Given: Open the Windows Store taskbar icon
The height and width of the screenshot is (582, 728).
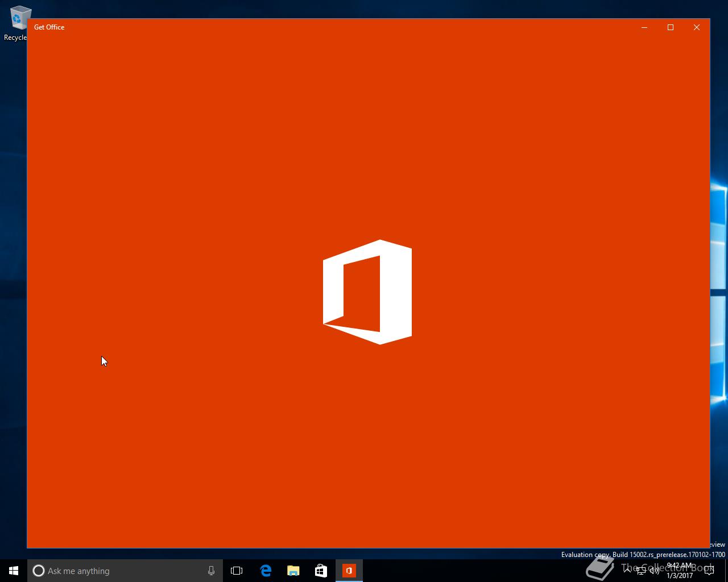Looking at the screenshot, I should pos(321,571).
